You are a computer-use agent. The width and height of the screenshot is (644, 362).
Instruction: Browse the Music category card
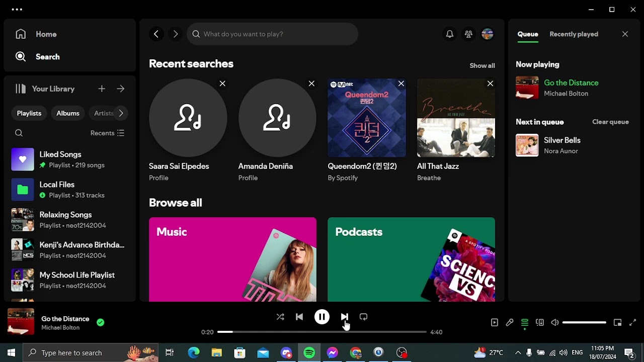pos(232,259)
